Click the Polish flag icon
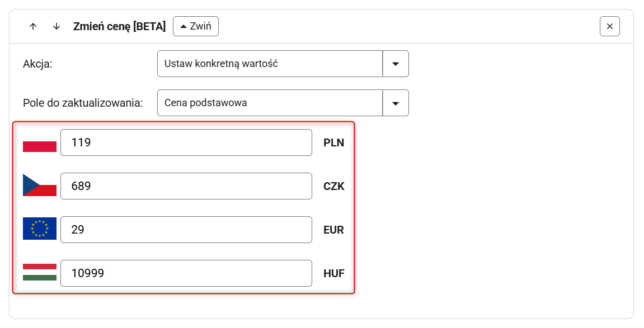The image size is (644, 328). click(x=40, y=143)
